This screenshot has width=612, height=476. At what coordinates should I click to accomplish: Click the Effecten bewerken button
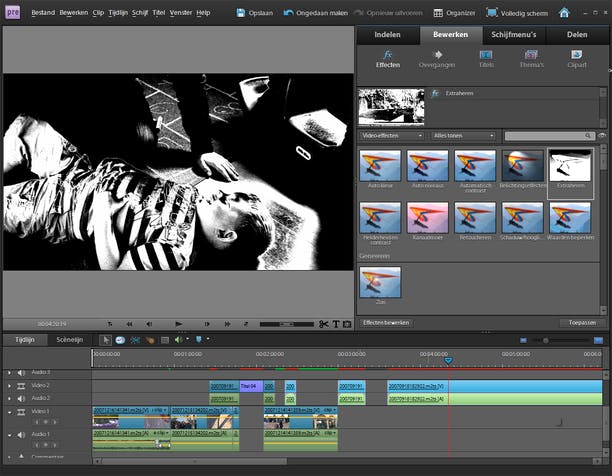point(386,323)
